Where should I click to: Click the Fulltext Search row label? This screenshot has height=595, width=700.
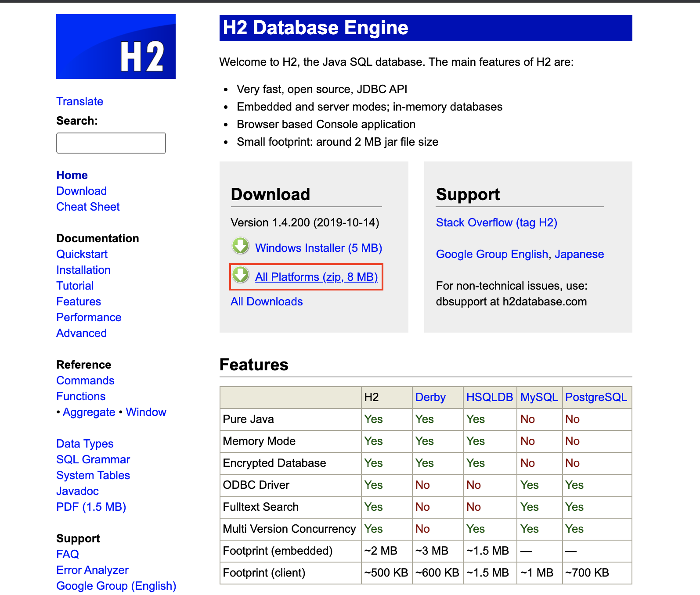pyautogui.click(x=260, y=507)
